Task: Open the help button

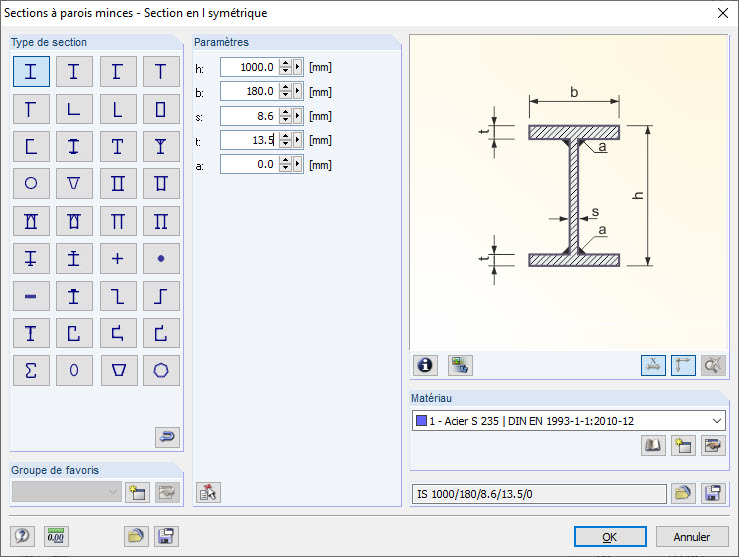Action: 22,536
